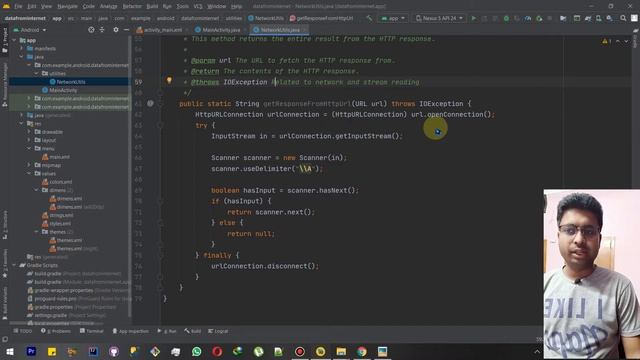Open the Problems tool window

(56, 331)
